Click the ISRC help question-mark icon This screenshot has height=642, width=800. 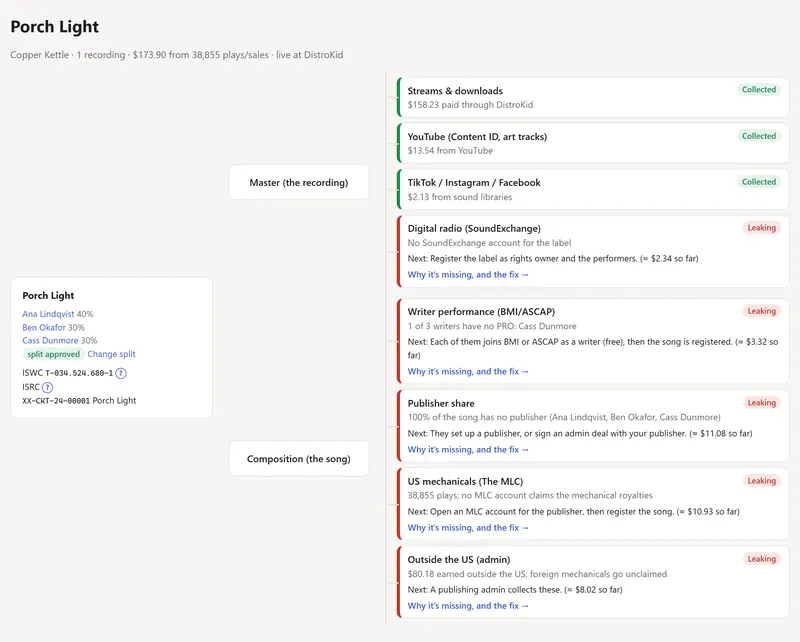(x=47, y=387)
